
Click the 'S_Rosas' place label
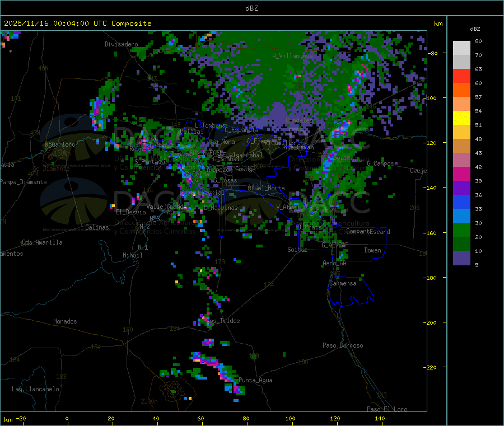[x=225, y=181]
